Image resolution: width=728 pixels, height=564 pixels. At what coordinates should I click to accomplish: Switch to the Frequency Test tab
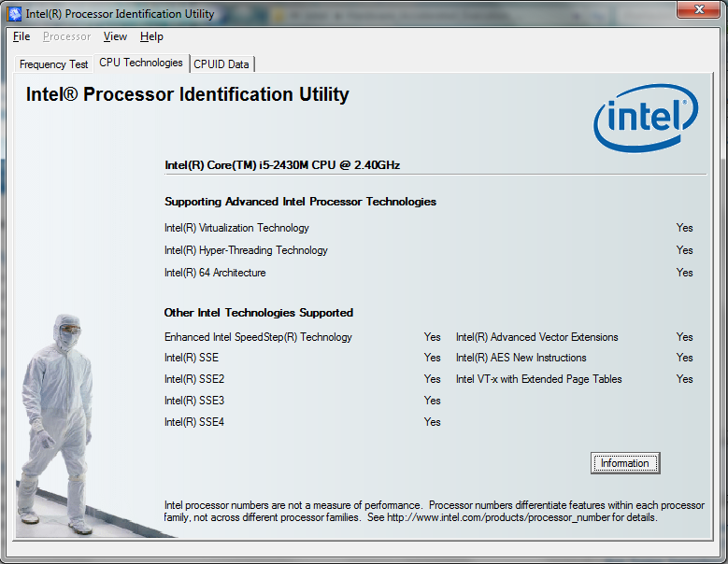[x=53, y=64]
